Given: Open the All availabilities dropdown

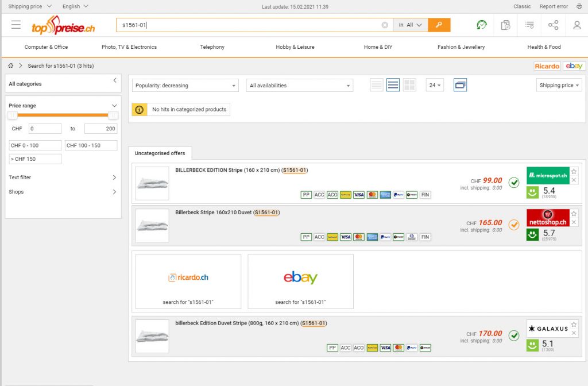Looking at the screenshot, I should pyautogui.click(x=299, y=84).
